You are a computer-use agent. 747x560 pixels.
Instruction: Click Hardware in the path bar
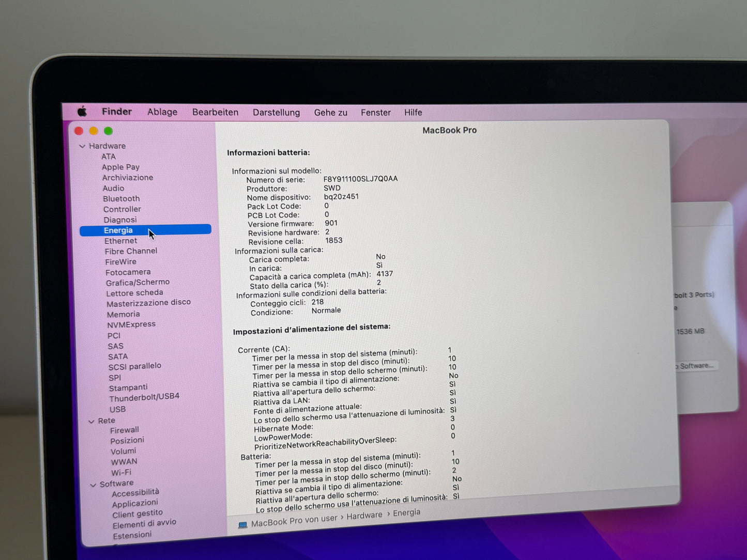[364, 516]
